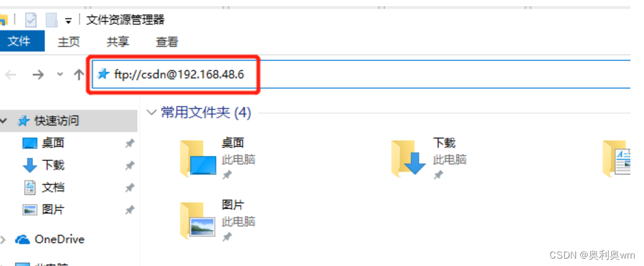Screen dimensions: 644x266
Task: Select the 图片 folder thumbnail in main pane
Action: coord(198,220)
